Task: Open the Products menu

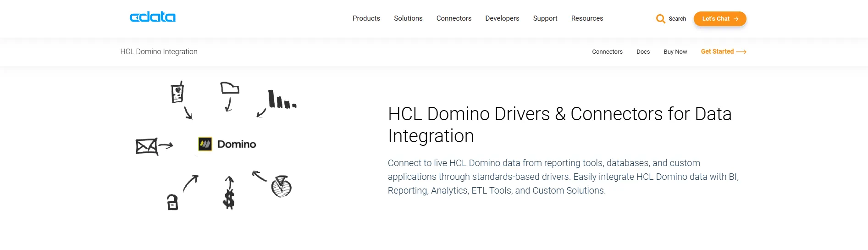Action: (366, 18)
